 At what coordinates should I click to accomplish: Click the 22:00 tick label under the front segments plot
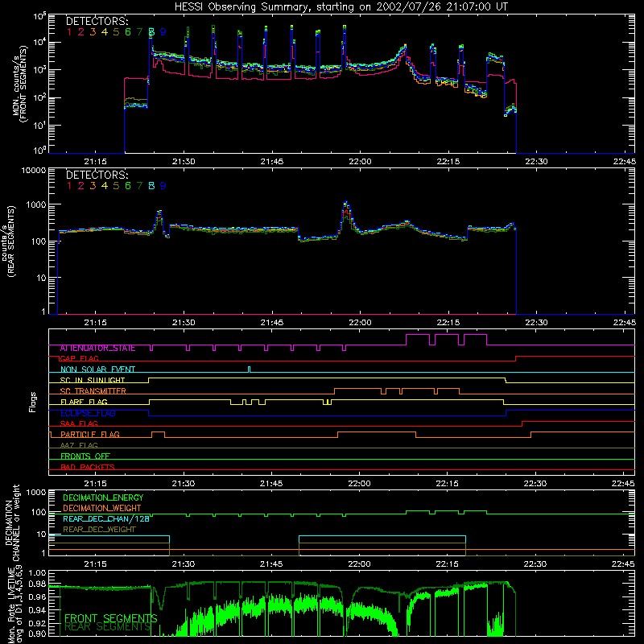360,162
